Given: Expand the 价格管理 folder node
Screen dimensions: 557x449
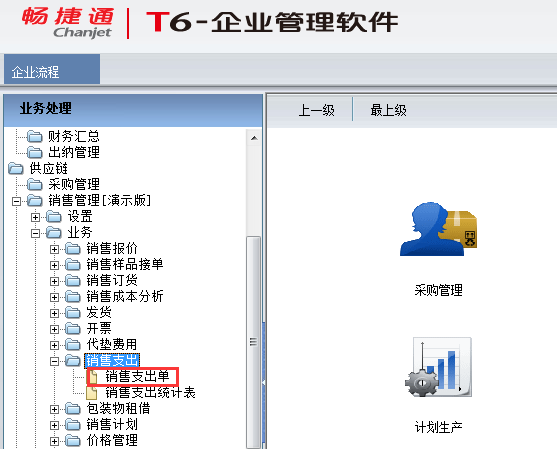Looking at the screenshot, I should point(54,441).
